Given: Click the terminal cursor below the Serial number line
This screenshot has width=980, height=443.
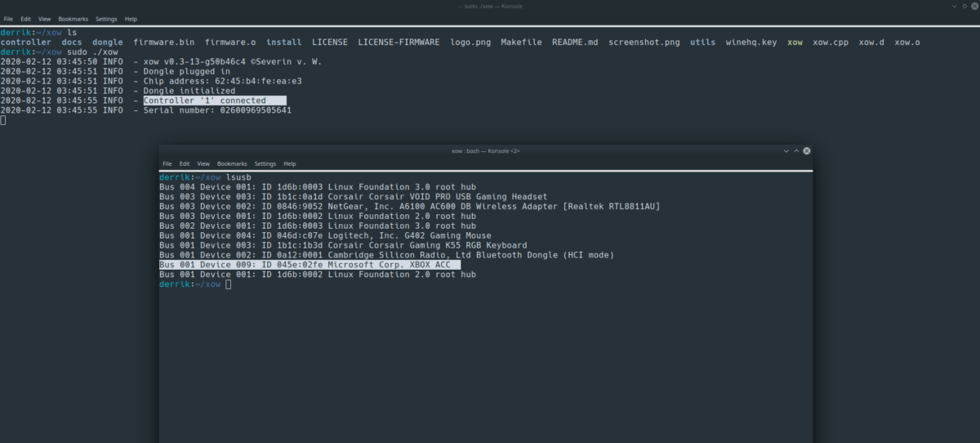Looking at the screenshot, I should coord(2,120).
